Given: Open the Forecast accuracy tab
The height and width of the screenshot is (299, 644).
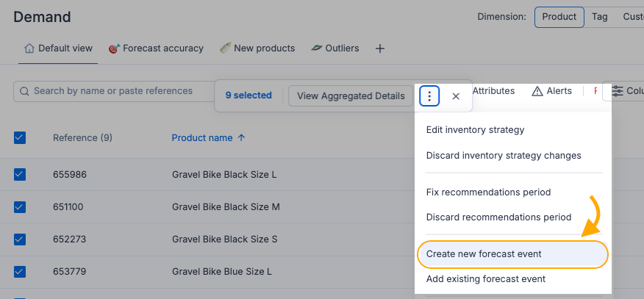Looking at the screenshot, I should click(x=156, y=48).
